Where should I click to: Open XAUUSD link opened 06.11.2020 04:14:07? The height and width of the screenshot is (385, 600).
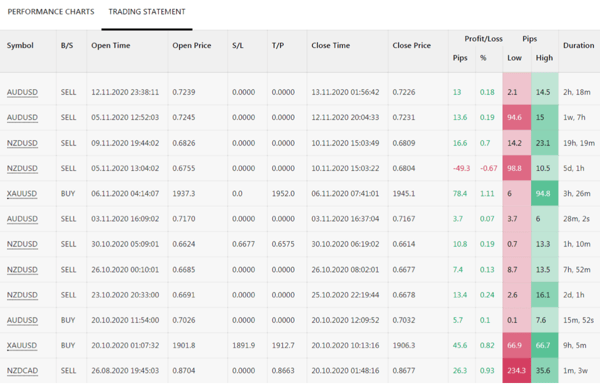(22, 194)
